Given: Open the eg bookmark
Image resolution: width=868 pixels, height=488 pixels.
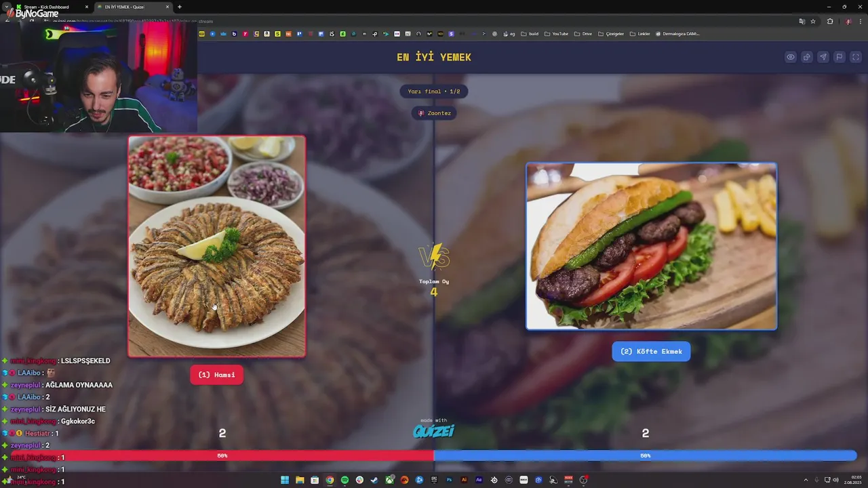Looking at the screenshot, I should pos(509,34).
